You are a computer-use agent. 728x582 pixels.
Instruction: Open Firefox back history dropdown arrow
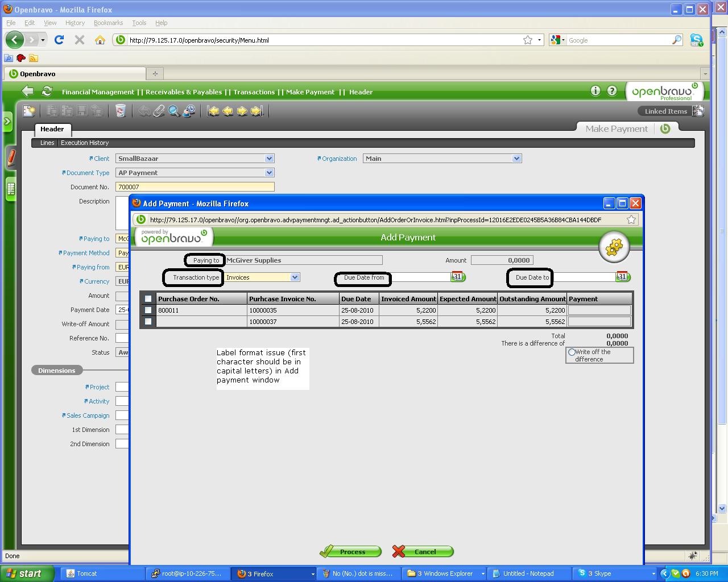[x=43, y=40]
